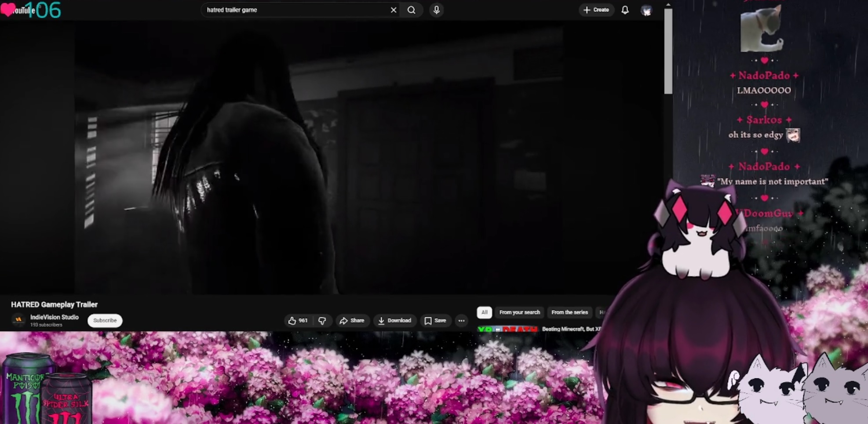
Task: Open more actions ellipsis menu
Action: tap(461, 321)
